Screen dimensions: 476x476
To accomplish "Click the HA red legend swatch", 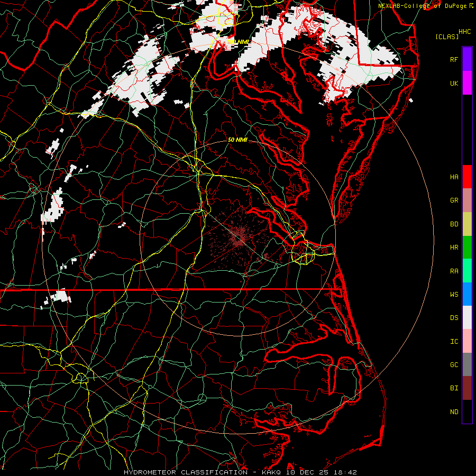I will (467, 177).
